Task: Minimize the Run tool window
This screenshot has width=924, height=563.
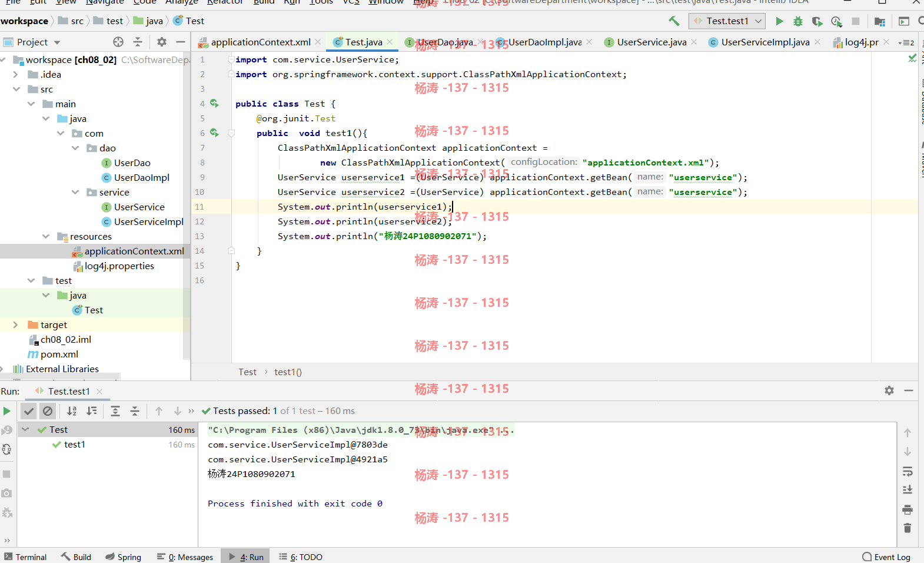Action: click(x=909, y=390)
